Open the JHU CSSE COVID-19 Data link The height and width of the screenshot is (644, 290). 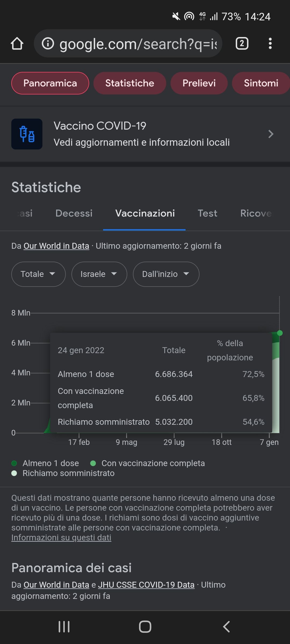click(146, 585)
